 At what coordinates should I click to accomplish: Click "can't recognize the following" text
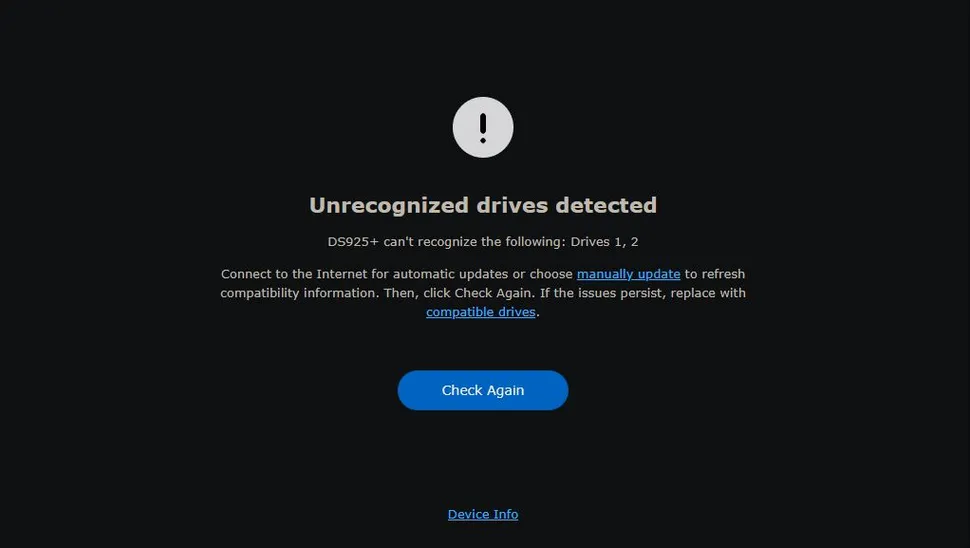(474, 242)
